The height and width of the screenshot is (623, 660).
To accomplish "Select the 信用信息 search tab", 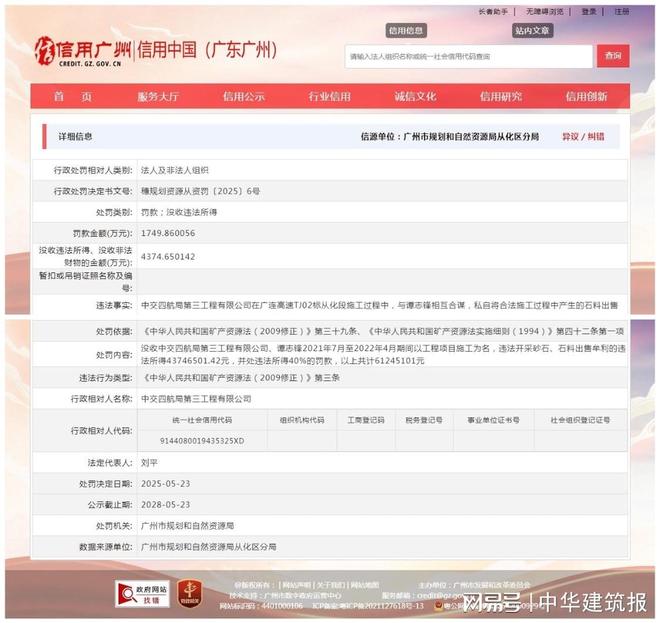I will click(406, 31).
